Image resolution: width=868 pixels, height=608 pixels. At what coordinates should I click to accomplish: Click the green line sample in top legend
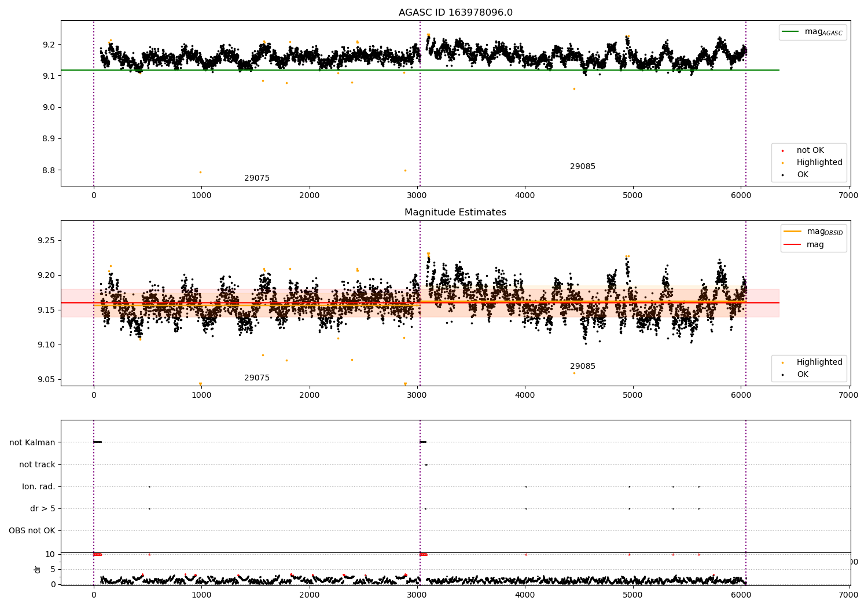click(790, 32)
